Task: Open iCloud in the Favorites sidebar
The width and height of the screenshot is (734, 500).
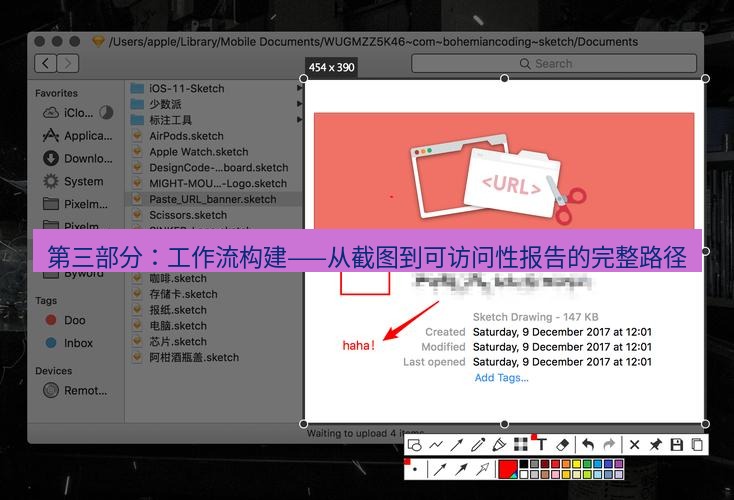Action: [x=68, y=112]
